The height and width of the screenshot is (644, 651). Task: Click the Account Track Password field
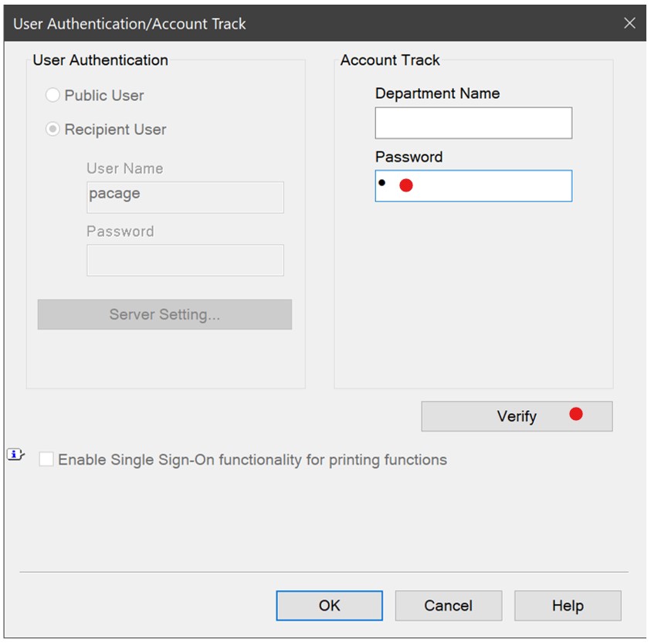[494, 186]
